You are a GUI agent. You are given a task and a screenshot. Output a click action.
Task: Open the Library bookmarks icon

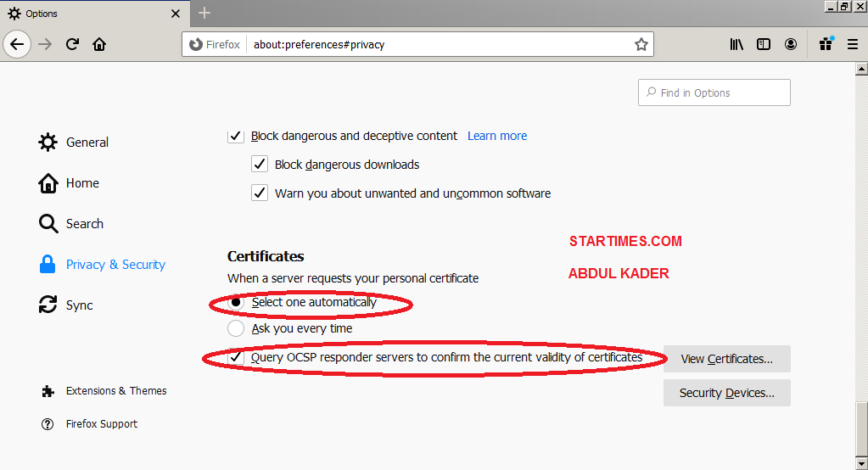tap(736, 44)
